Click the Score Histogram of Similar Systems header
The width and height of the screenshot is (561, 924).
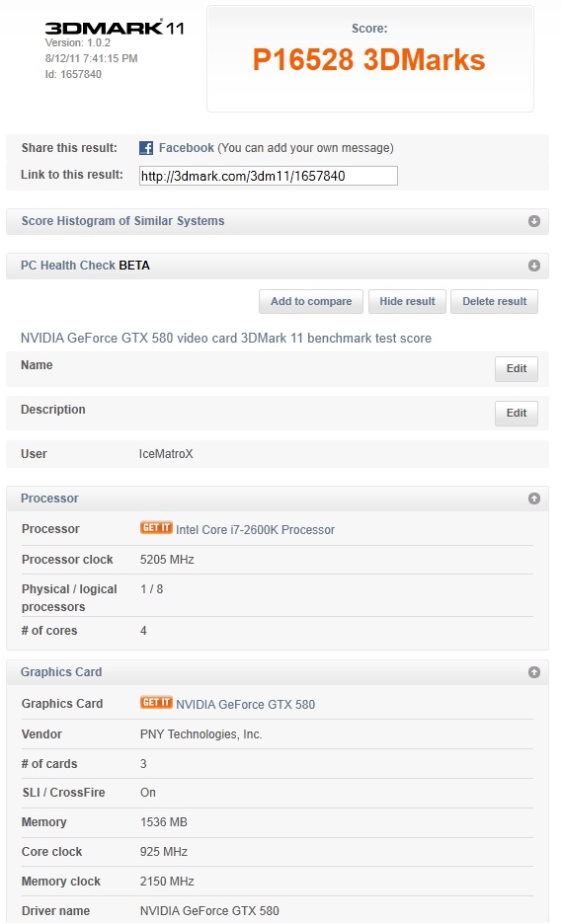pos(277,221)
